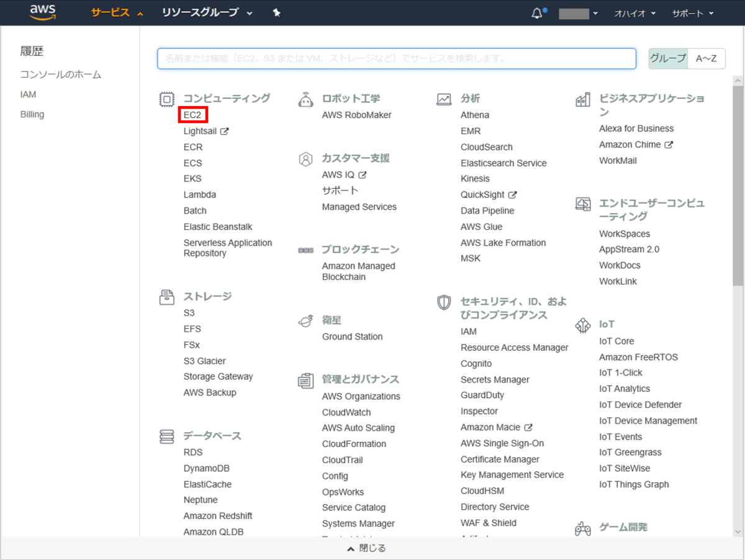745x560 pixels.
Task: Open Amazon Managed Blockchain
Action: coord(359,271)
